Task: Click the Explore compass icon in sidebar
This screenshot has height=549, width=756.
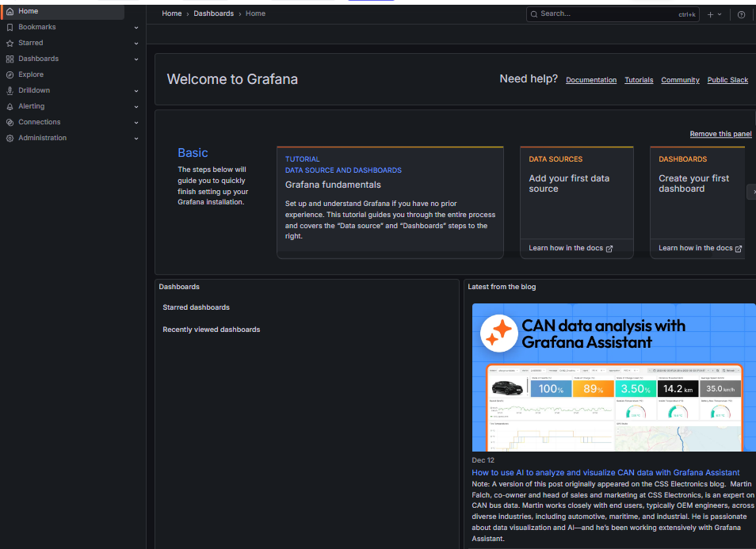Action: [10, 75]
